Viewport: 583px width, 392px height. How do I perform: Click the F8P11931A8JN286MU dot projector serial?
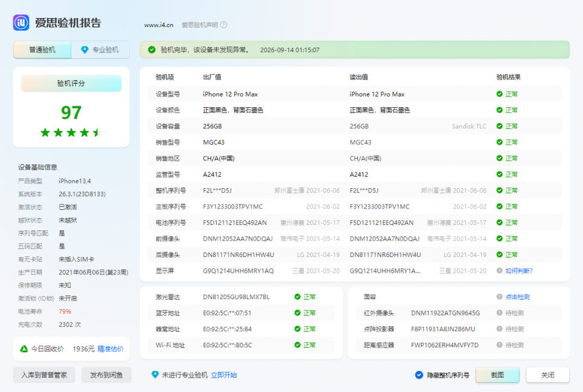pyautogui.click(x=443, y=329)
